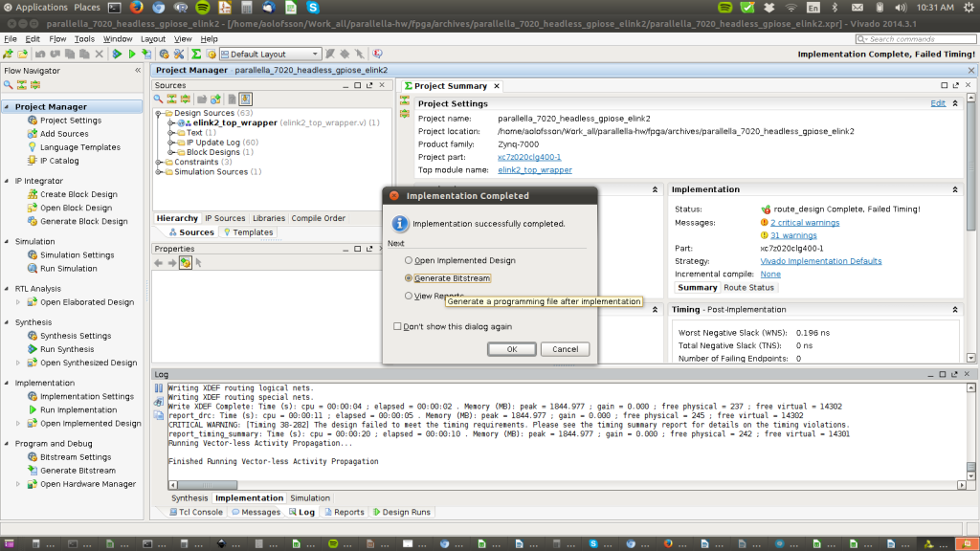Click the Project Summary vertical scrollbar
Image resolution: width=980 pixels, height=551 pixels.
972,191
